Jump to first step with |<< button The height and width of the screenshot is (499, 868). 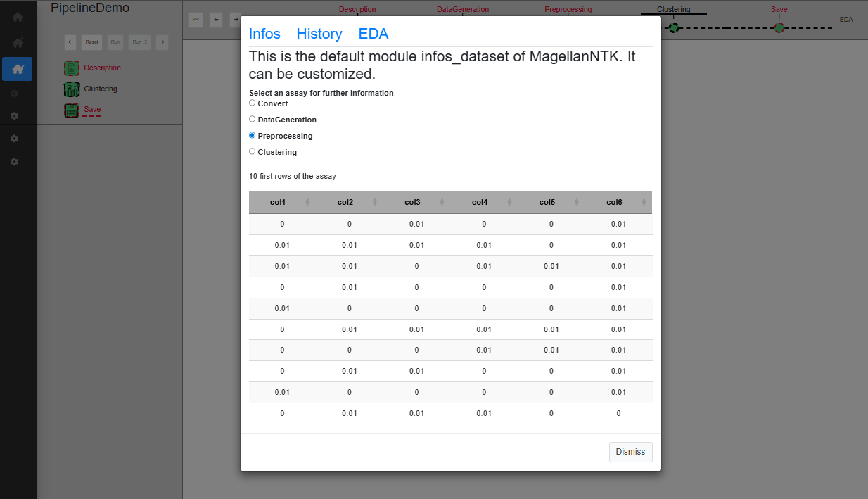[196, 20]
